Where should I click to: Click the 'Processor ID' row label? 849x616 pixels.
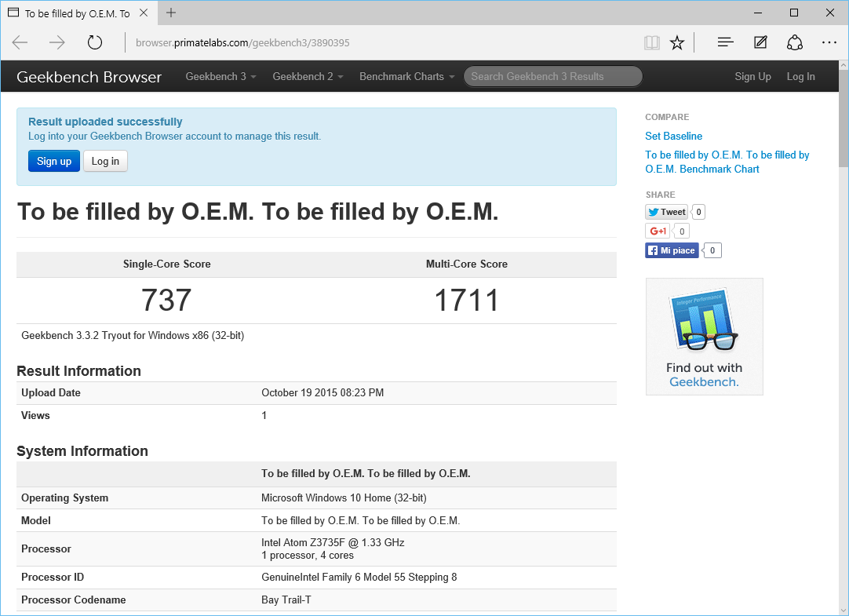53,577
